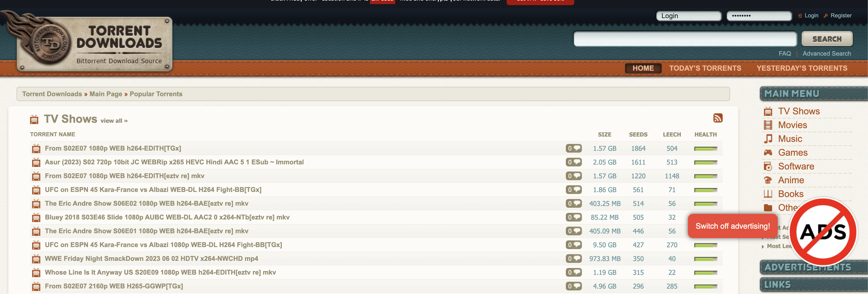Click TV icon beside From S02E07 eztv mkv row
Screen dimensions: 868x294
click(x=36, y=176)
